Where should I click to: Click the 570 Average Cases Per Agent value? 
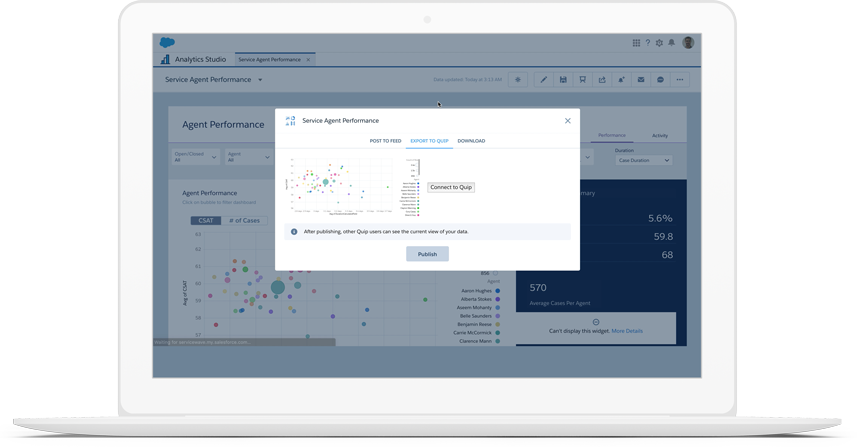point(538,287)
